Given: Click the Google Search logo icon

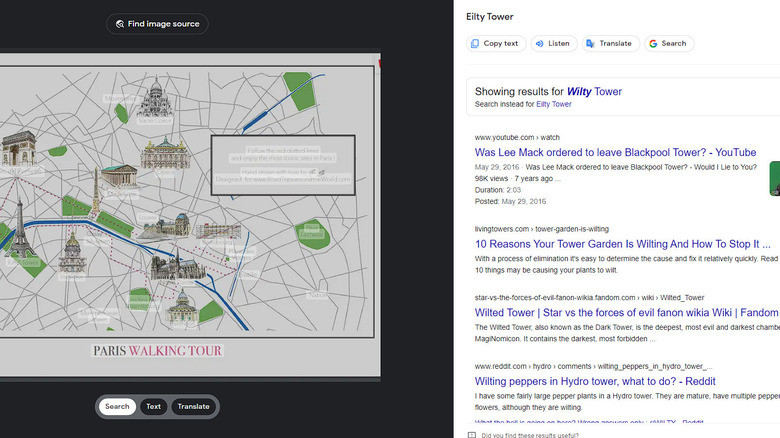Looking at the screenshot, I should [652, 44].
